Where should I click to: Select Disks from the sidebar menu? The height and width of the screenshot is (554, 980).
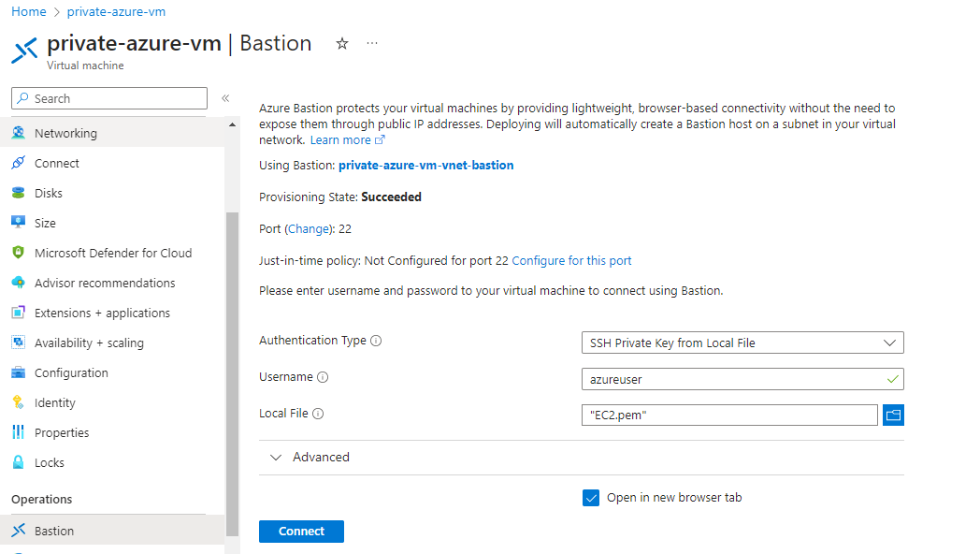point(49,193)
